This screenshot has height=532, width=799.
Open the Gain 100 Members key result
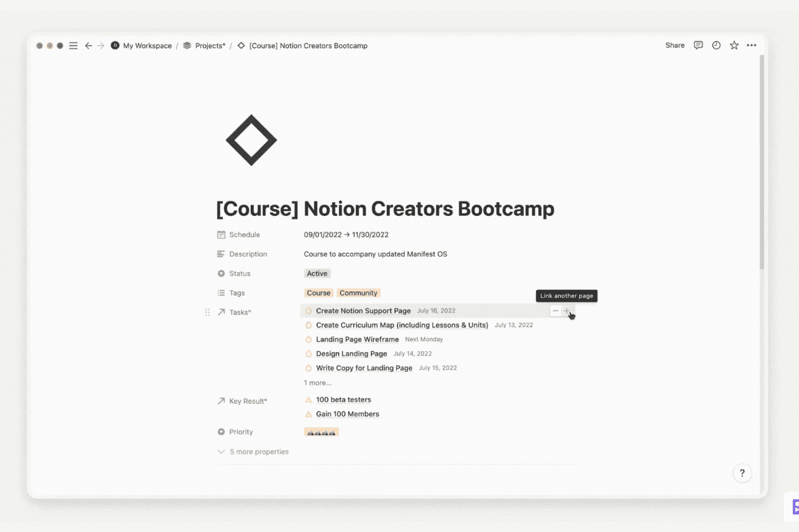coord(348,414)
